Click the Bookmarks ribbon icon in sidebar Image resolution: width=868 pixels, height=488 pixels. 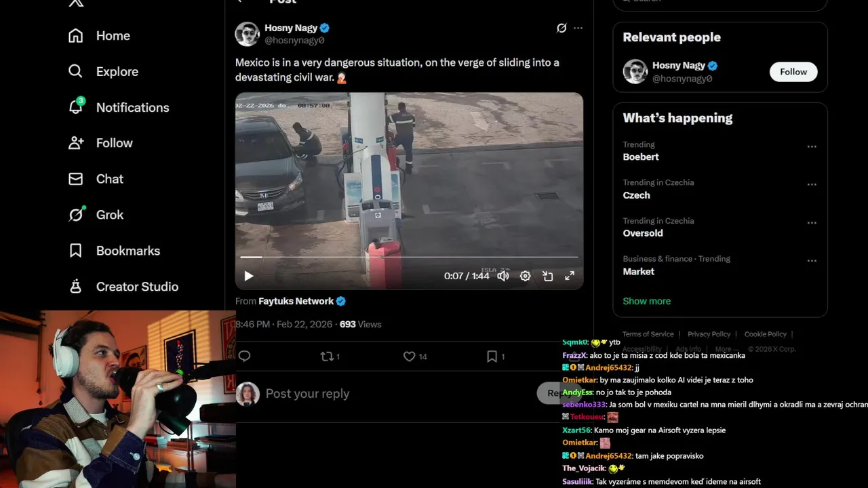click(76, 251)
